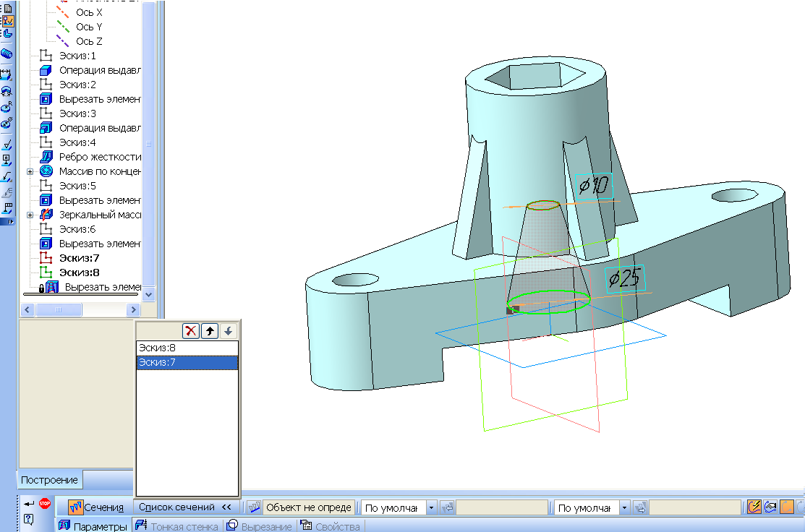This screenshot has height=532, width=805.
Task: Open the first По умолчанию dropdown
Action: click(x=431, y=508)
